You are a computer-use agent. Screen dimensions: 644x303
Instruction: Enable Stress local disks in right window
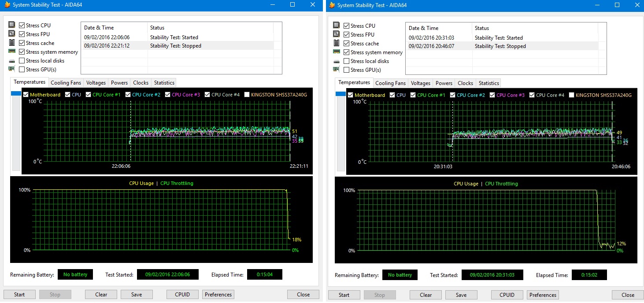coord(347,61)
